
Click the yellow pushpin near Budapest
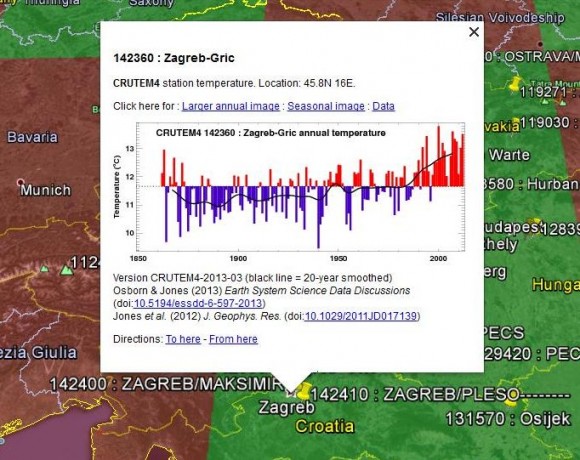(536, 224)
